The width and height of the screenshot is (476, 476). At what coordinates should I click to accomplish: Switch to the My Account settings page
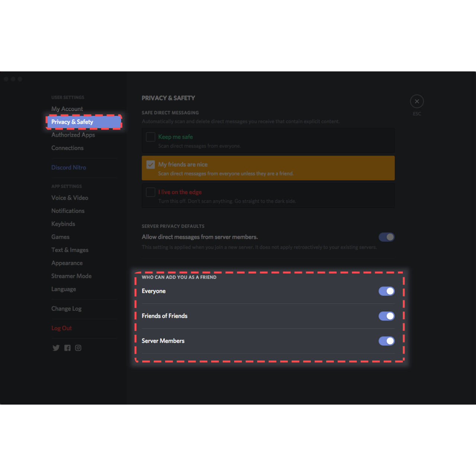67,109
